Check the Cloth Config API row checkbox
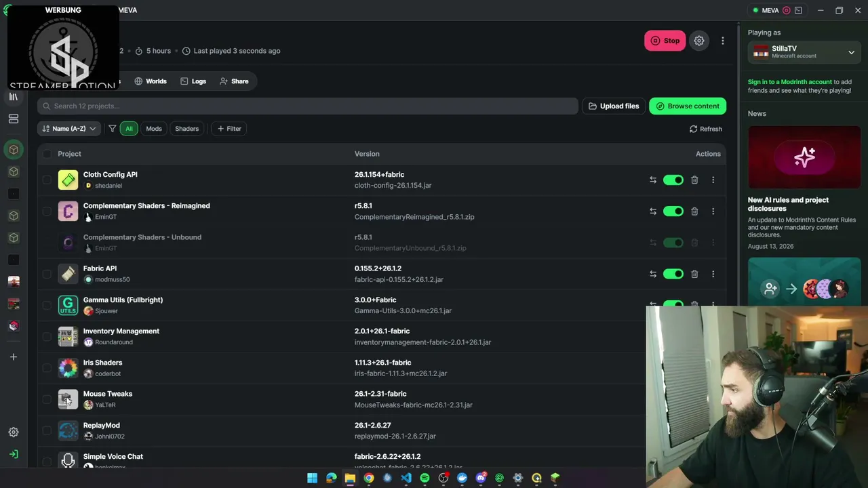The width and height of the screenshot is (868, 488). point(47,180)
